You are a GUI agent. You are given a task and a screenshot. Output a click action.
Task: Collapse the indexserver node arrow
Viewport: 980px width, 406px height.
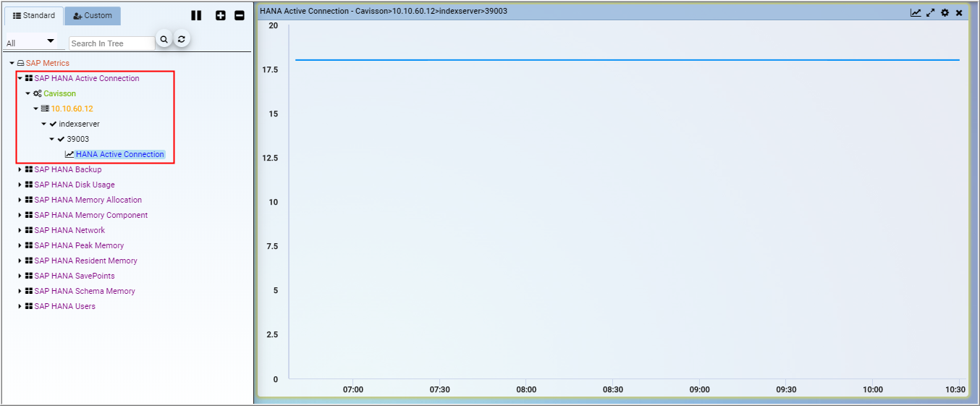click(x=44, y=124)
